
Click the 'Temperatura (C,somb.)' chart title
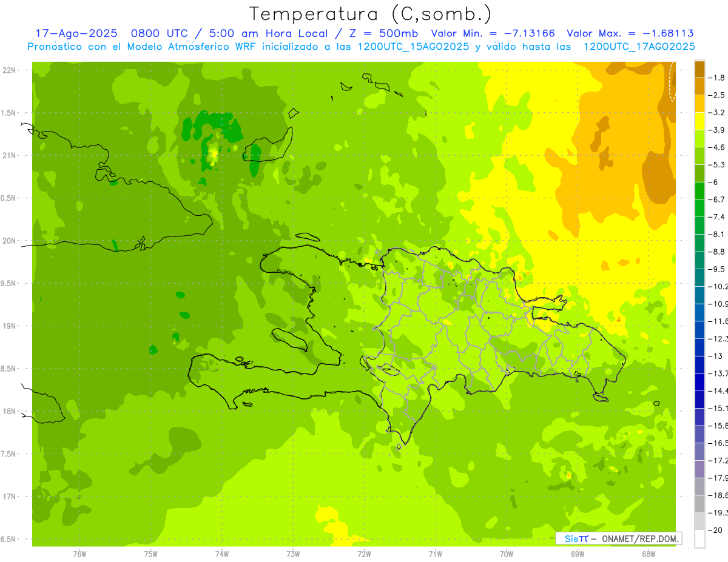pyautogui.click(x=371, y=14)
